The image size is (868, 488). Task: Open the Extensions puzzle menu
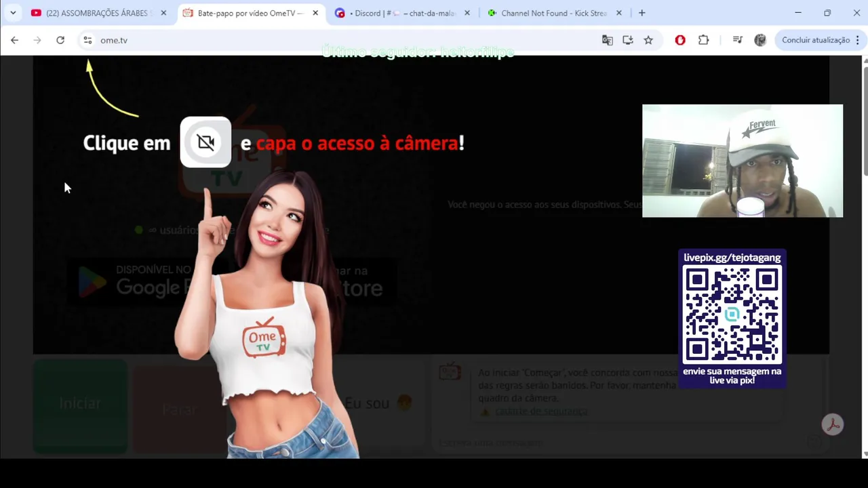(x=703, y=40)
